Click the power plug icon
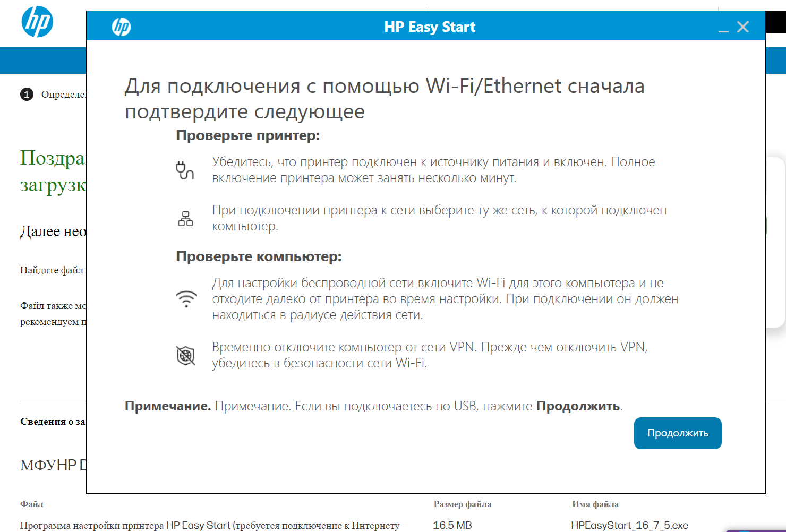The height and width of the screenshot is (532, 786). tap(185, 170)
